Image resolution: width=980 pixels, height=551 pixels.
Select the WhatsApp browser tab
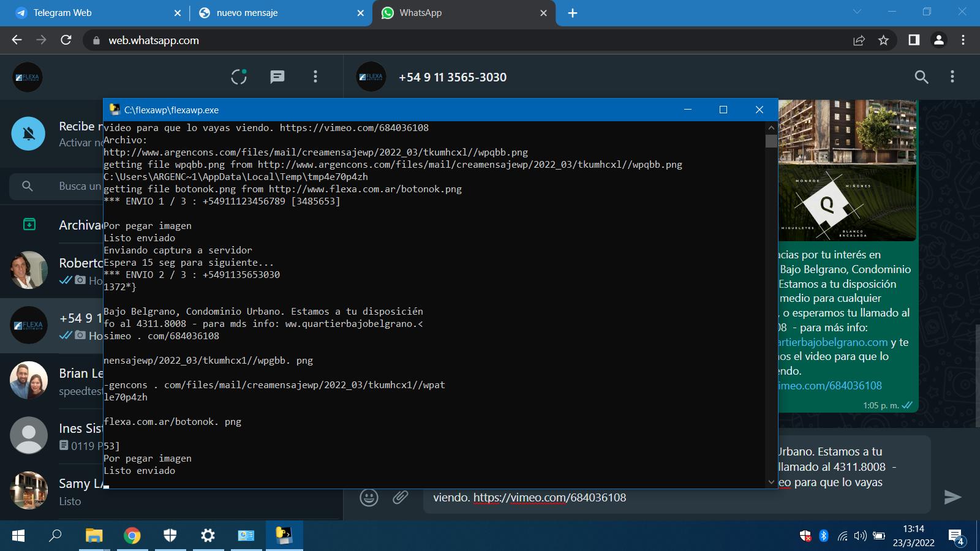[464, 13]
